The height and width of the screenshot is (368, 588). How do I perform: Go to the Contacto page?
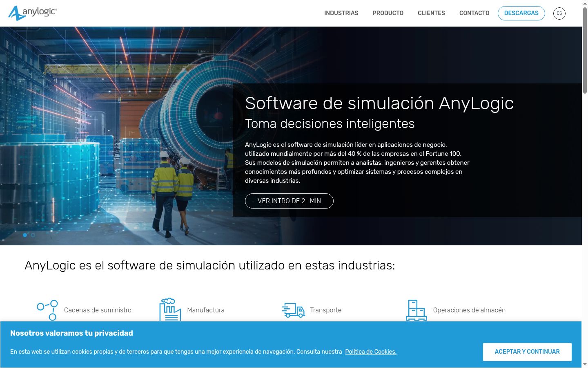474,13
